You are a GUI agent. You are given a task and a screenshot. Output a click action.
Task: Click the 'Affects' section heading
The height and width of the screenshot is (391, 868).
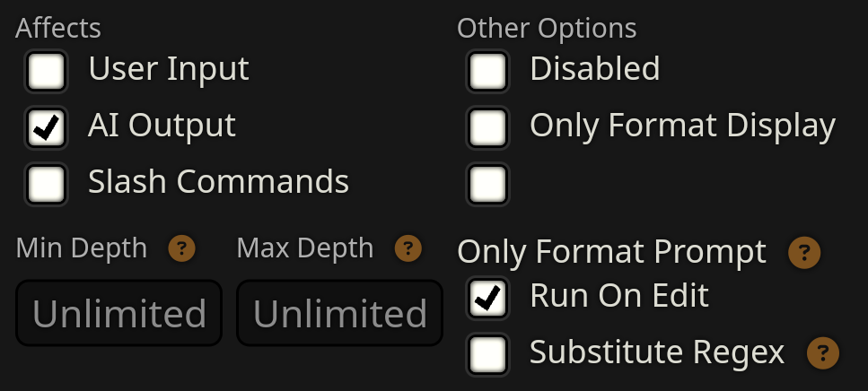click(58, 28)
